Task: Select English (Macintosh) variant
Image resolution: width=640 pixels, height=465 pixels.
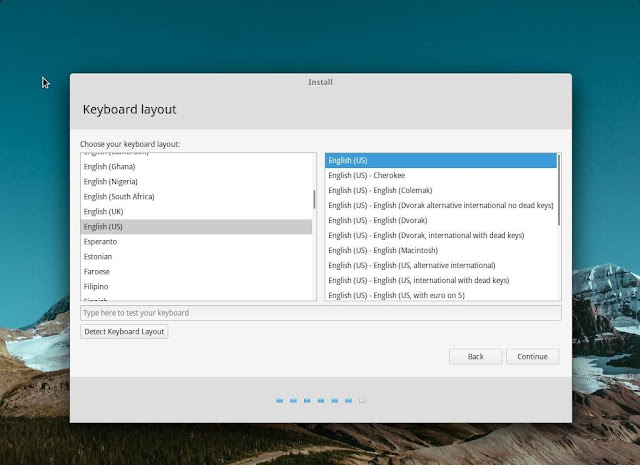Action: click(x=441, y=250)
